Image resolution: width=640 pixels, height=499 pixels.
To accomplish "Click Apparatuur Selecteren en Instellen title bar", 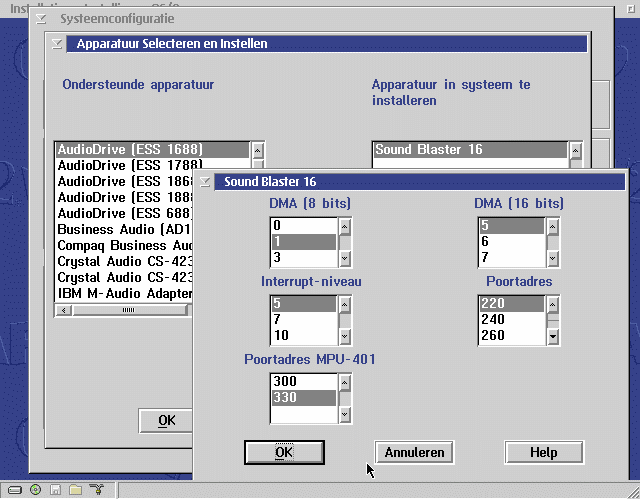I will pos(327,44).
